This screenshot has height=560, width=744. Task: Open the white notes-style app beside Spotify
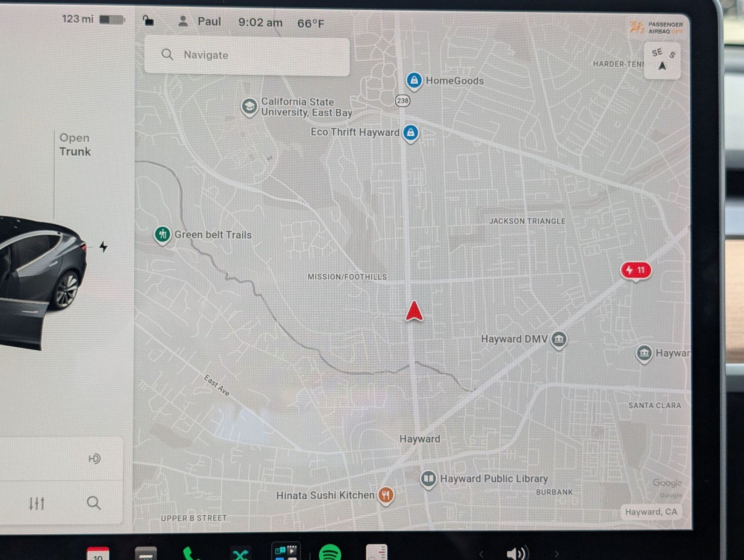[x=377, y=553]
